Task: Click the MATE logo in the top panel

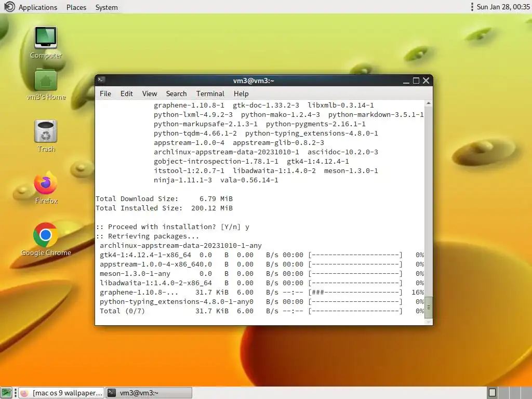Action: click(9, 7)
